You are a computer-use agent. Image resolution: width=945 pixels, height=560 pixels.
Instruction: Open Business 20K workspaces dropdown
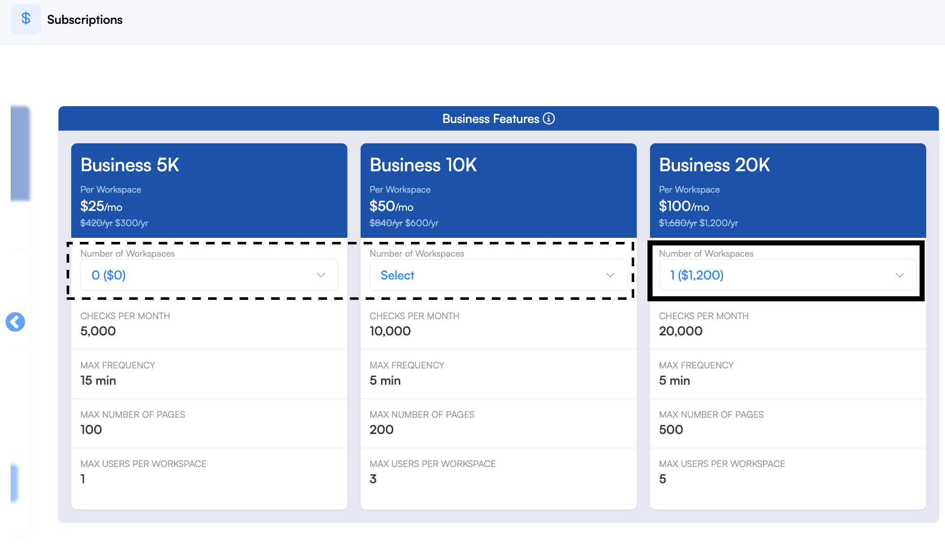coord(788,275)
